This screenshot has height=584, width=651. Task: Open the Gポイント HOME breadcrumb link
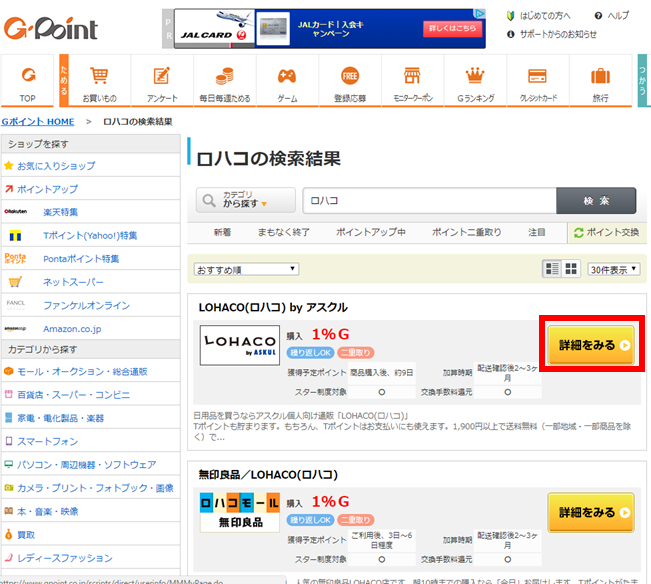coord(38,122)
